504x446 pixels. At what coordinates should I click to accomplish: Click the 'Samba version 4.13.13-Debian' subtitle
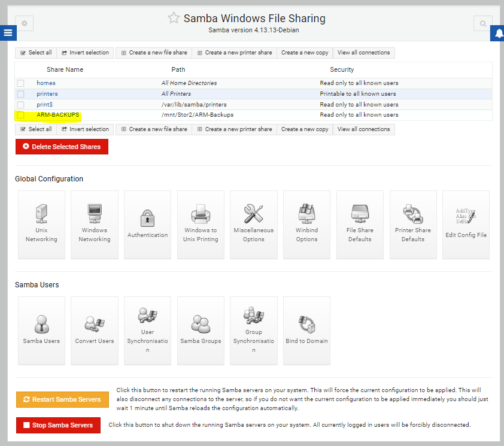pos(254,30)
